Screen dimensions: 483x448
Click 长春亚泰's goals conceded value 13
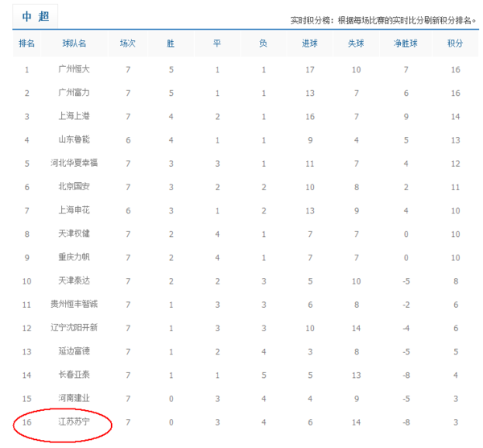(x=356, y=375)
